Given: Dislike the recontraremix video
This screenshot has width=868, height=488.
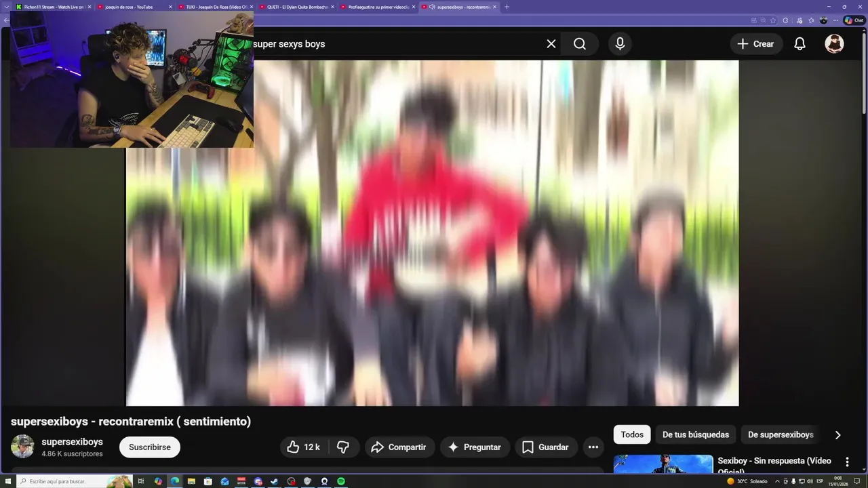Looking at the screenshot, I should 343,447.
